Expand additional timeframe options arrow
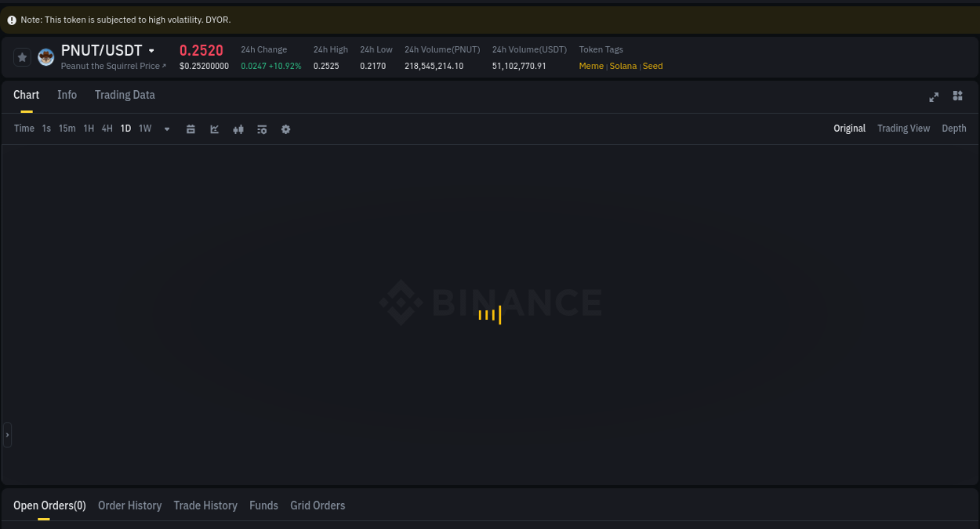This screenshot has width=980, height=529. [166, 129]
